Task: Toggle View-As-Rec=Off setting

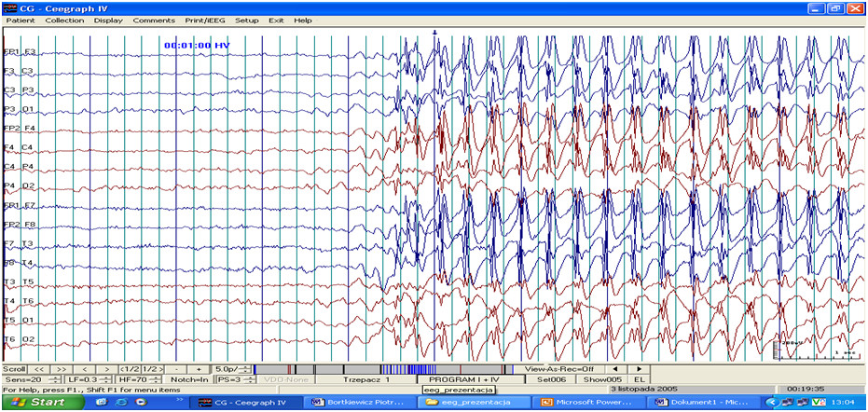Action: click(x=559, y=369)
